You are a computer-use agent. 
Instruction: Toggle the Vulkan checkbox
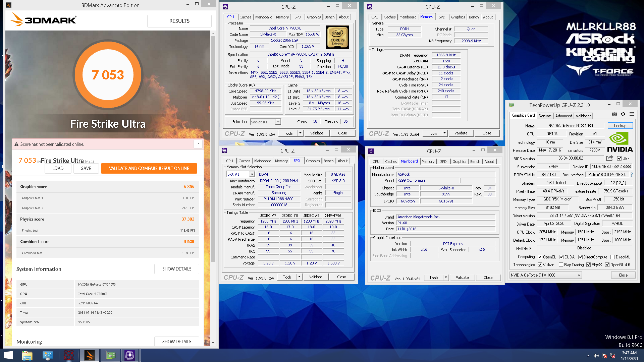click(540, 265)
